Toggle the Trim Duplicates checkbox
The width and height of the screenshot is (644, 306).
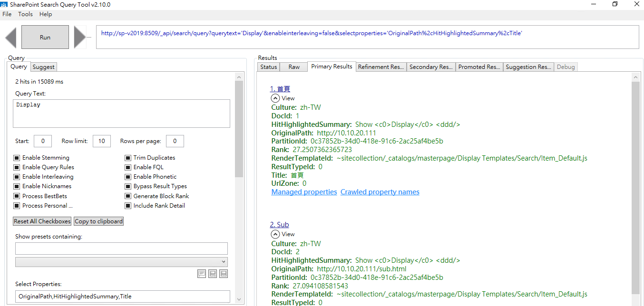pyautogui.click(x=128, y=158)
